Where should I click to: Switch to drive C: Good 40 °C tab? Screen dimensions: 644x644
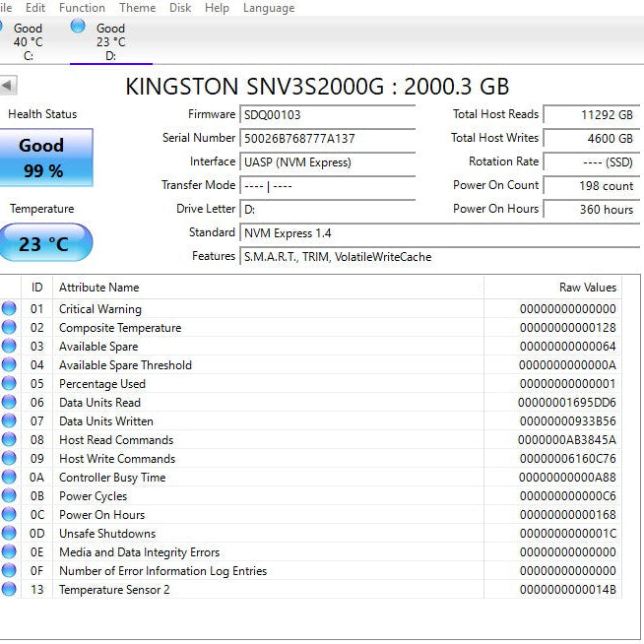tap(28, 42)
